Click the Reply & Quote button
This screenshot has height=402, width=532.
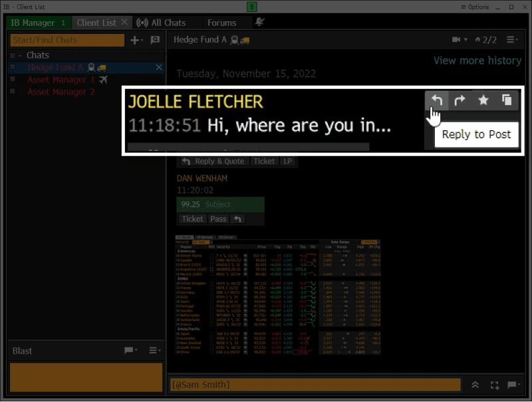tap(214, 161)
